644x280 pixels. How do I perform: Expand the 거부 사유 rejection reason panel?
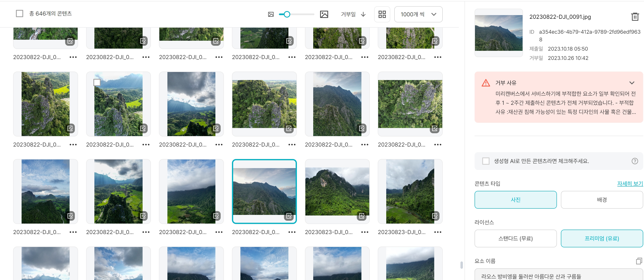click(631, 83)
